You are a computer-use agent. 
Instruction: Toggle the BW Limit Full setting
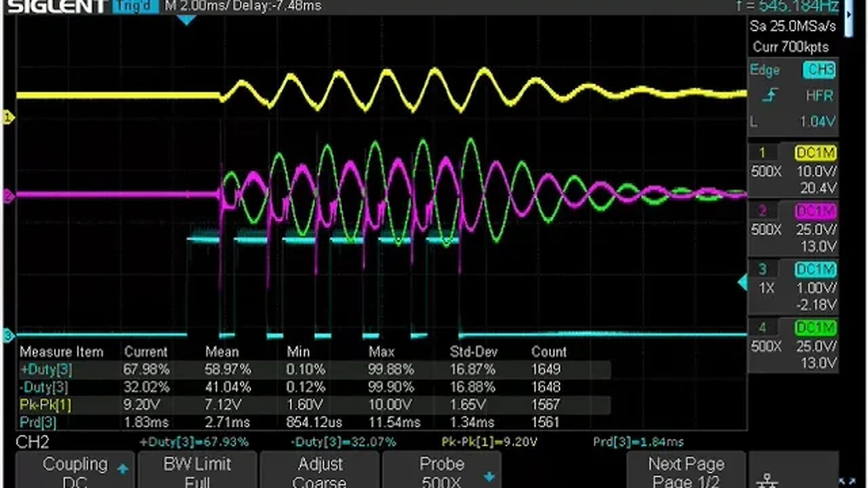[x=197, y=470]
